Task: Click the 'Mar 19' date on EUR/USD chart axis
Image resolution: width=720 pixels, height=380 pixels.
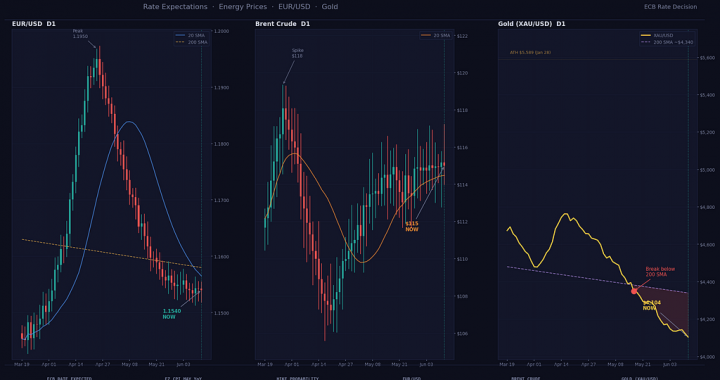Action: (x=22, y=364)
